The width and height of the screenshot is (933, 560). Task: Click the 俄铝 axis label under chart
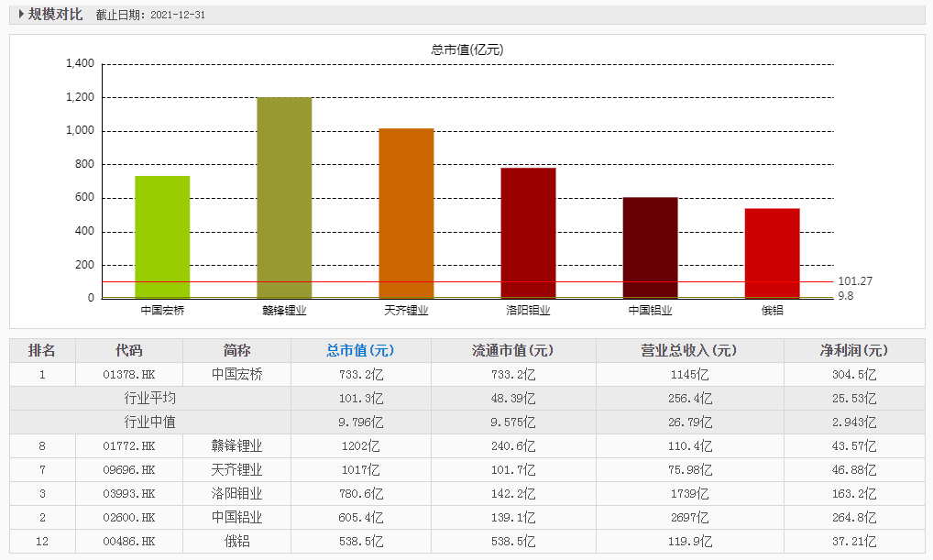773,310
